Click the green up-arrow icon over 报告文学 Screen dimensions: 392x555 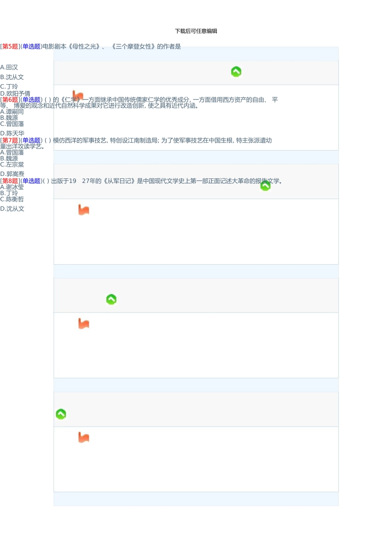tap(265, 186)
